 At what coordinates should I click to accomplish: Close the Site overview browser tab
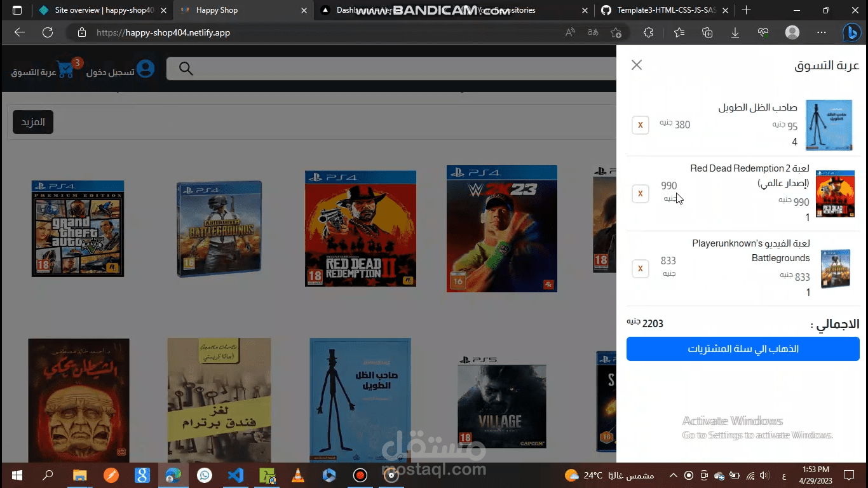(164, 10)
